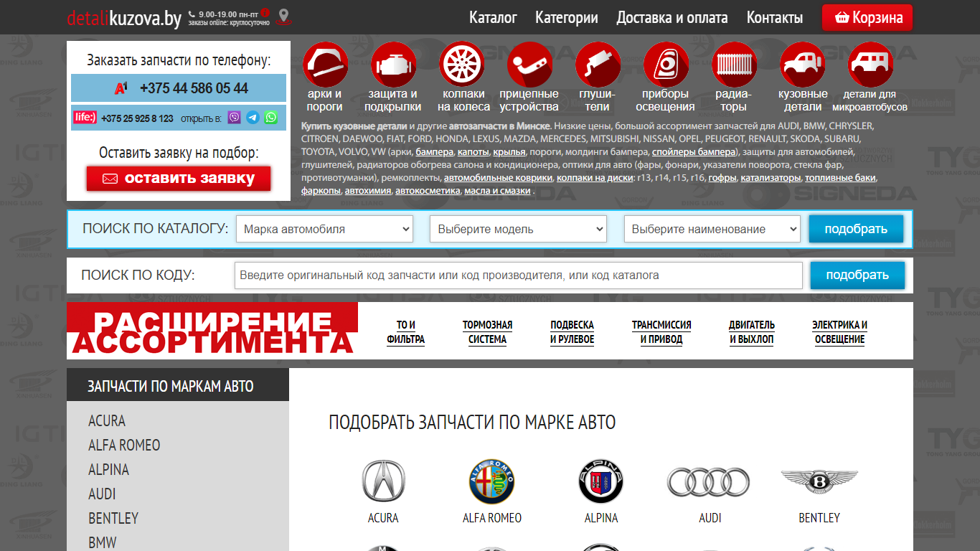Open the engine protection and mudguards icon
980x551 pixels.
click(x=393, y=64)
